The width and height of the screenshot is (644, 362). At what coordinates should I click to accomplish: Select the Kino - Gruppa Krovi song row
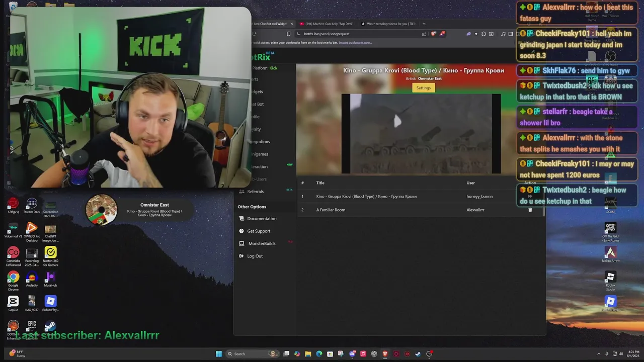[x=421, y=197]
